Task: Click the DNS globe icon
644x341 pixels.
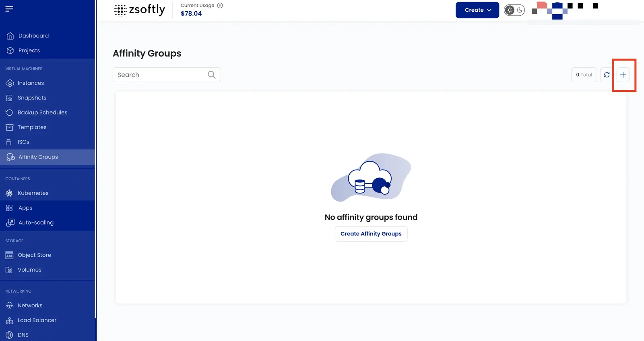Action: 9,335
